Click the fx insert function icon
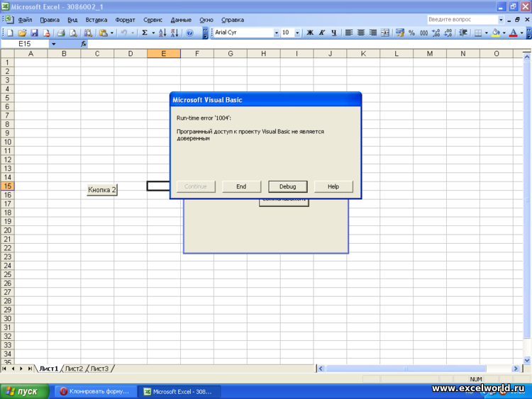 point(84,44)
